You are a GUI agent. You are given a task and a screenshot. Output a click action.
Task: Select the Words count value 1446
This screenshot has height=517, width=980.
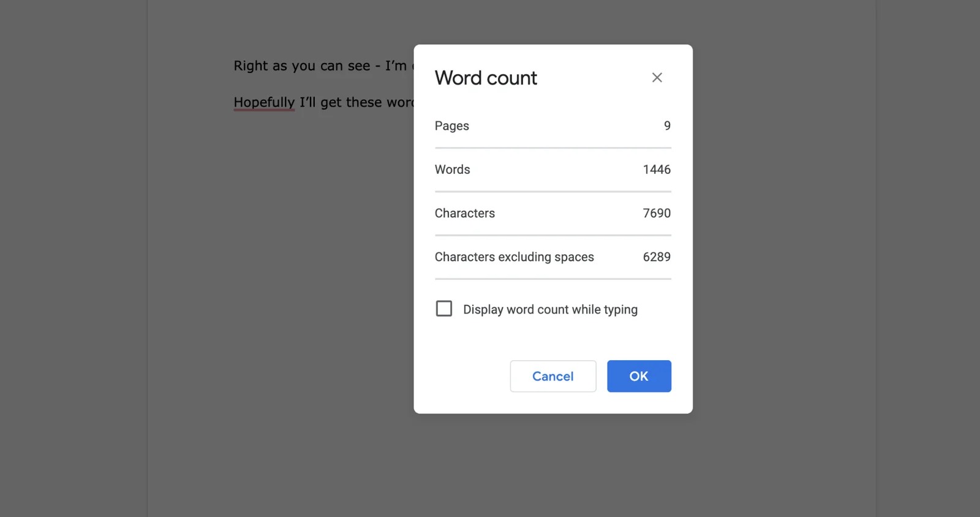coord(657,170)
